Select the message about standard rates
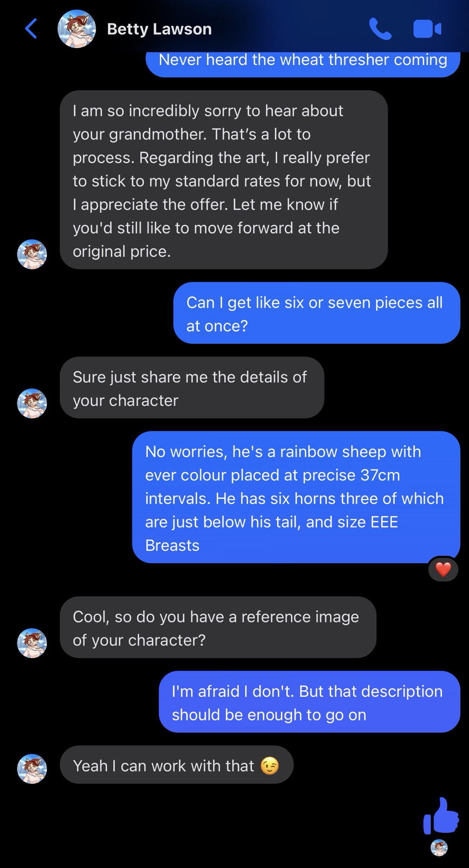Image resolution: width=469 pixels, height=868 pixels. (x=224, y=180)
